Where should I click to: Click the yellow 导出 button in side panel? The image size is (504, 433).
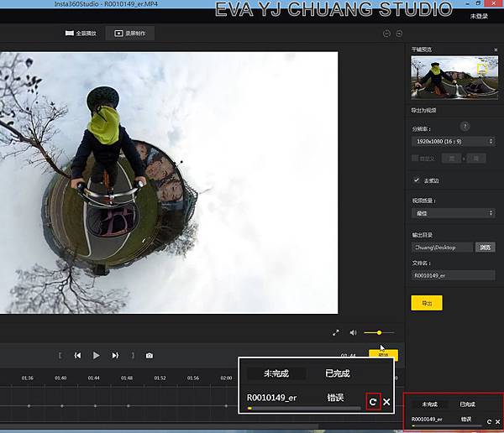[426, 303]
